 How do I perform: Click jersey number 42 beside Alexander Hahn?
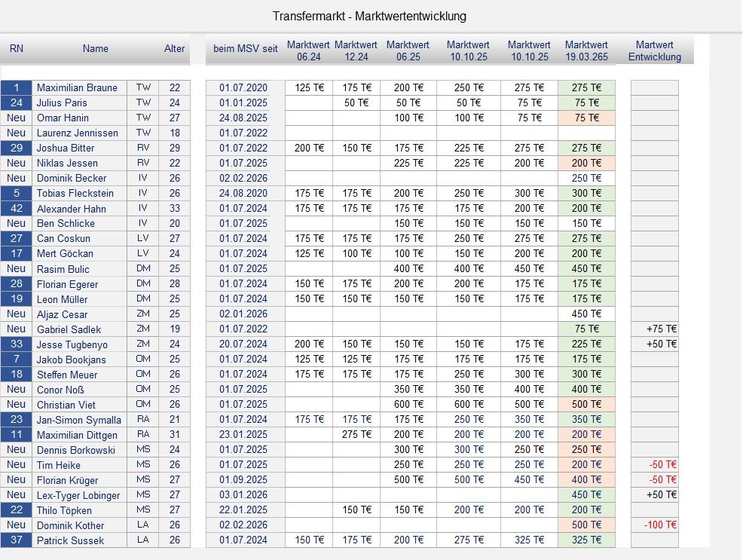tap(16, 209)
